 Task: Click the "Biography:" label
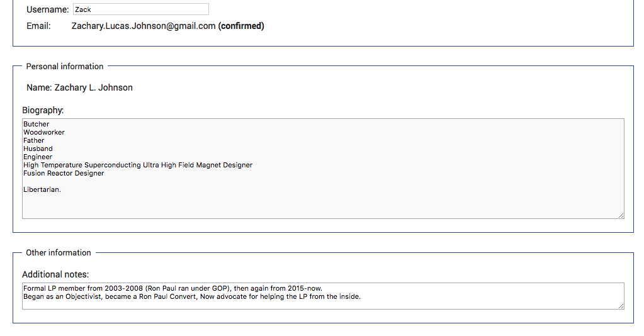(x=43, y=110)
